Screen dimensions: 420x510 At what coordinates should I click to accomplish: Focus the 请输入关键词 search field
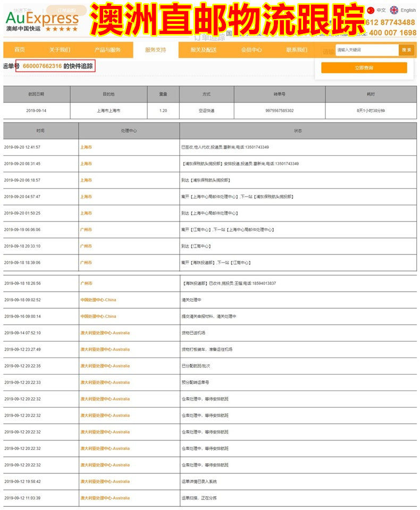(x=367, y=50)
